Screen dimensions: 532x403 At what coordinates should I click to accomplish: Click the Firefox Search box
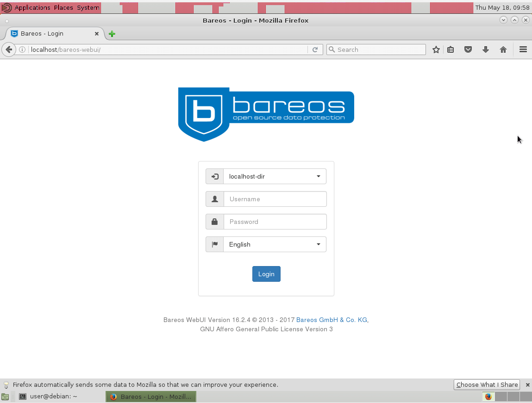click(x=376, y=50)
